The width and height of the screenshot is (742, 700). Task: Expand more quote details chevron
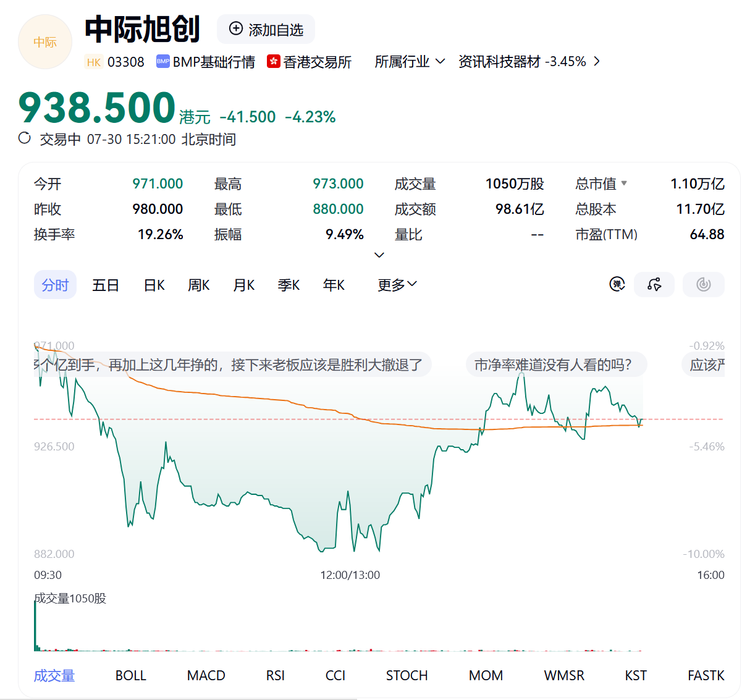pyautogui.click(x=379, y=255)
